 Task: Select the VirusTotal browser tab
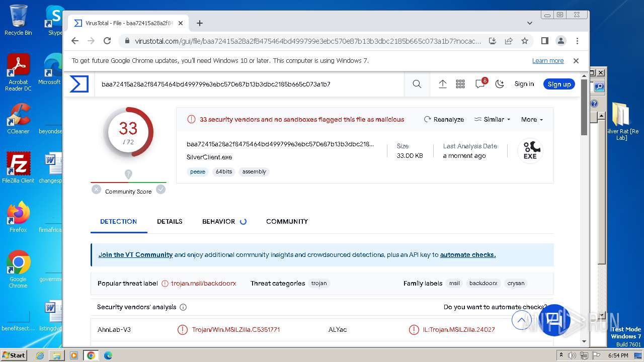(128, 23)
